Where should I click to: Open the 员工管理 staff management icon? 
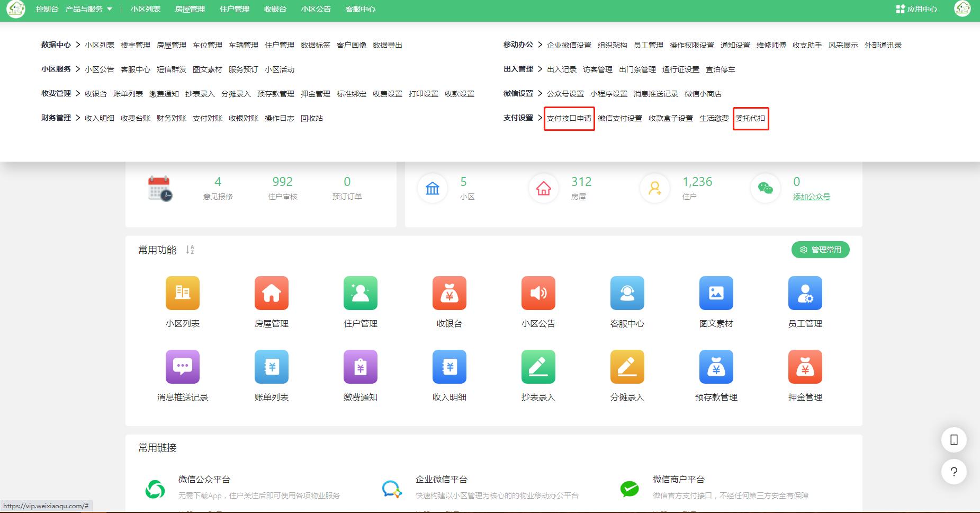[x=805, y=293]
